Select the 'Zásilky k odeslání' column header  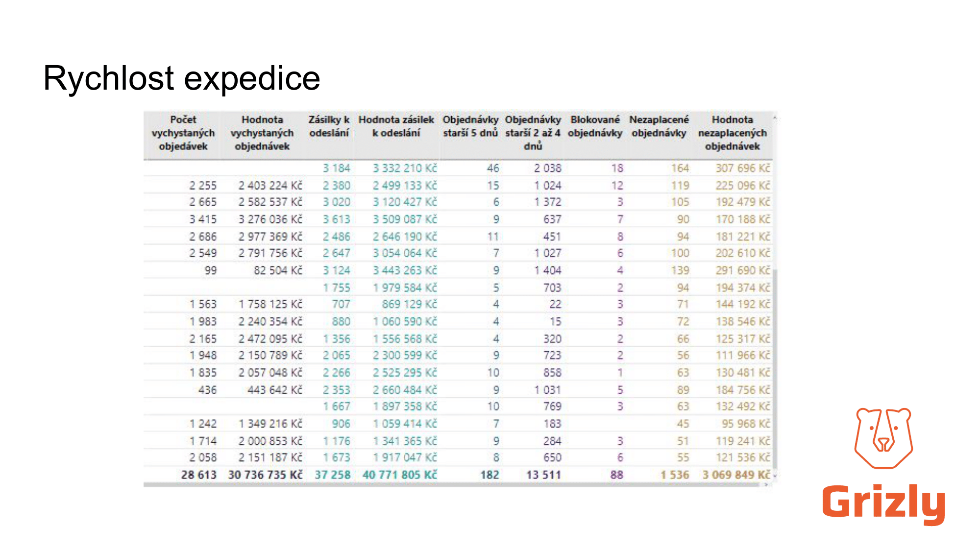329,126
